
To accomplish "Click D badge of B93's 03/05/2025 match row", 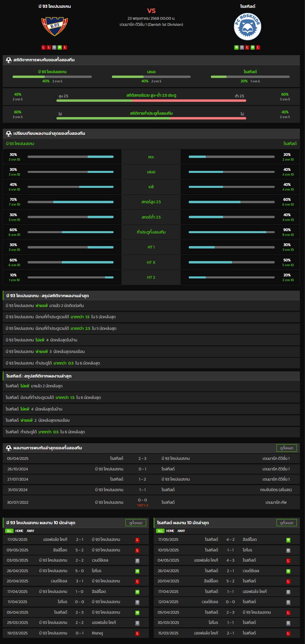I will pos(137,561).
